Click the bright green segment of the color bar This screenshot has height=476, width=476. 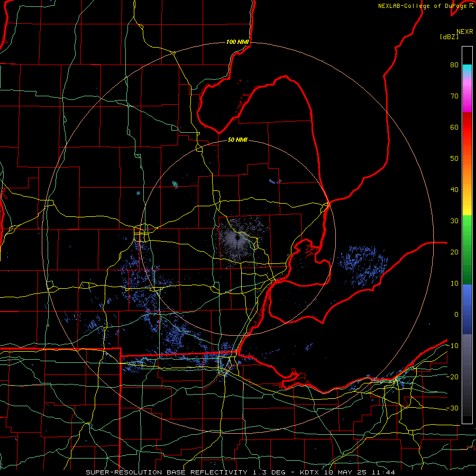[x=467, y=226]
